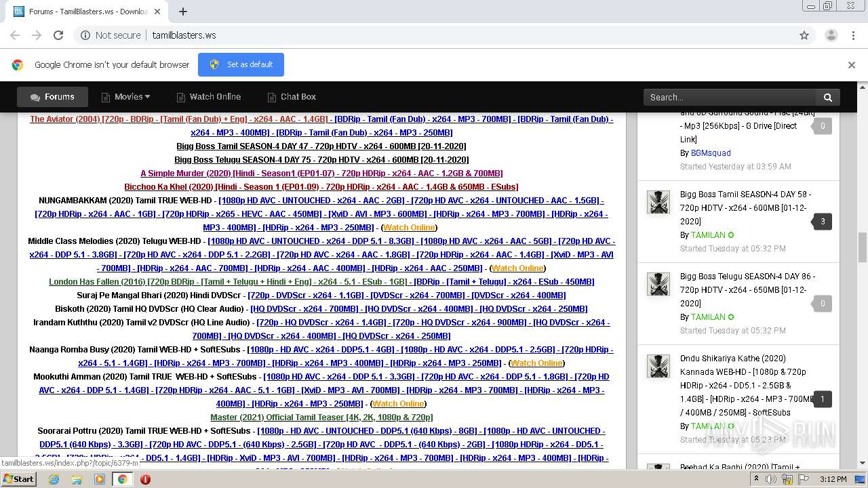The image size is (868, 488).
Task: Open sidebar topic Bigg Boss Telugu SEASON-4 DAY 86
Action: tap(747, 289)
